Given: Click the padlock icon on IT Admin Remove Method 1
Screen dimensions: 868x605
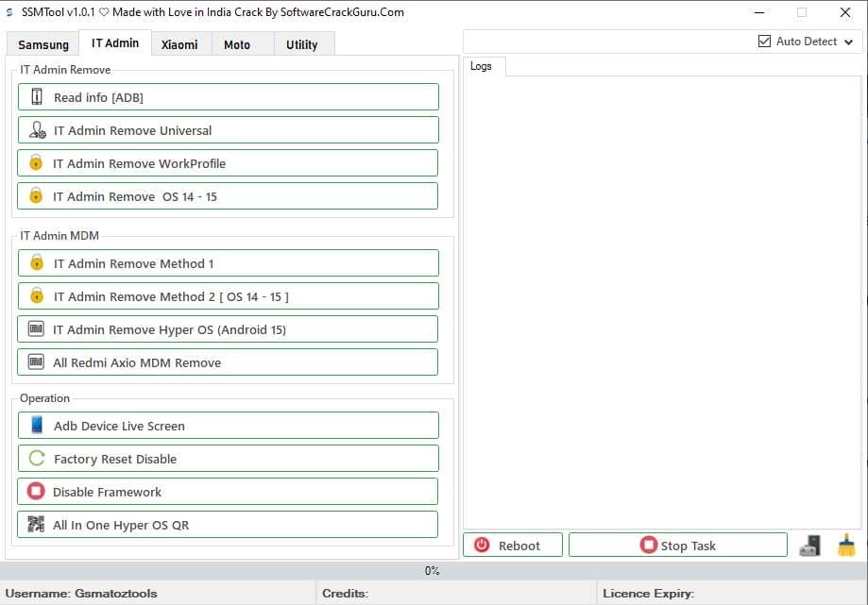Looking at the screenshot, I should pyautogui.click(x=36, y=262).
